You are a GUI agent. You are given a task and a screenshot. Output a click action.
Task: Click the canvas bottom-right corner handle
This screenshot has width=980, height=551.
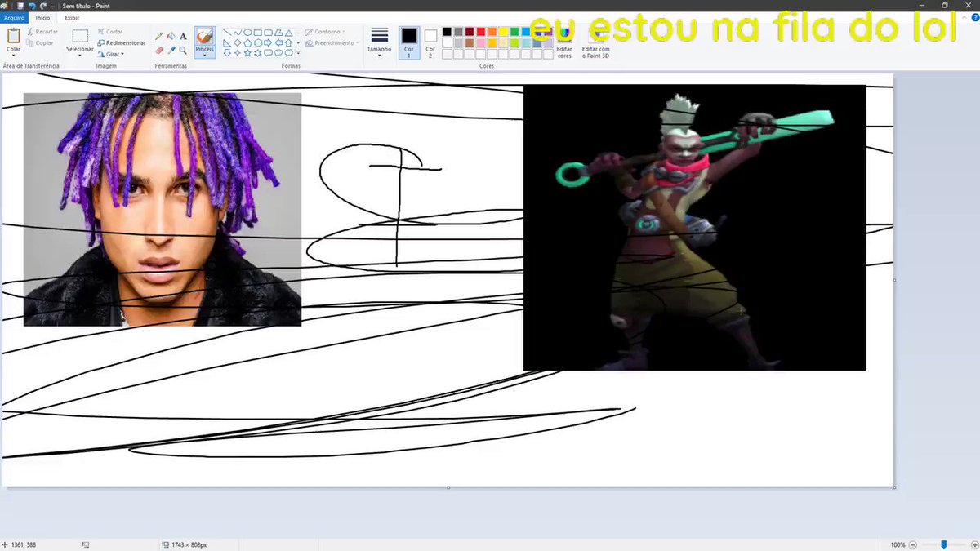pyautogui.click(x=894, y=487)
